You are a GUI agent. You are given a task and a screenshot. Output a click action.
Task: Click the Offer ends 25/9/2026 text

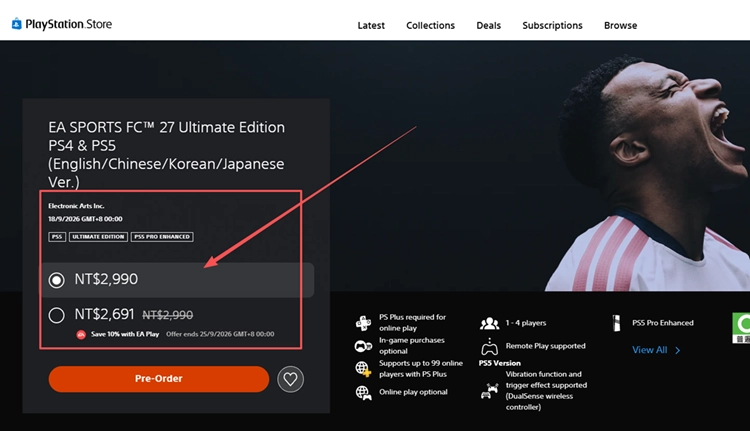[220, 334]
